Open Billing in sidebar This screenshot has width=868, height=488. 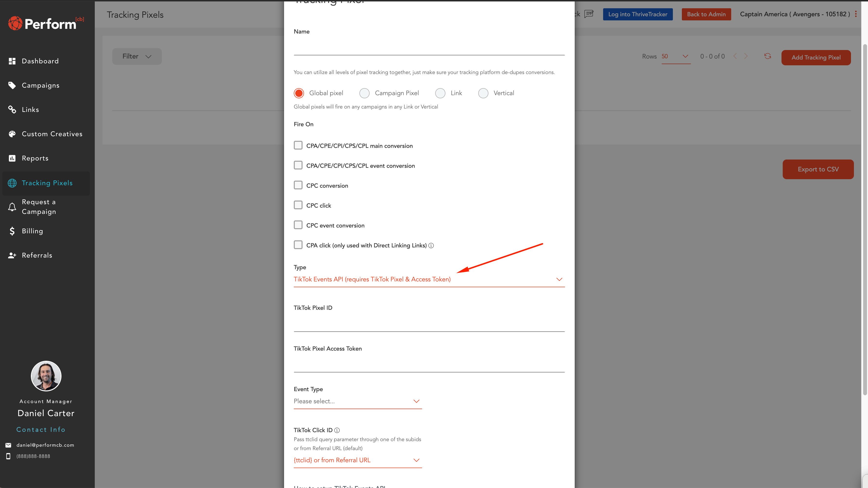click(46, 231)
